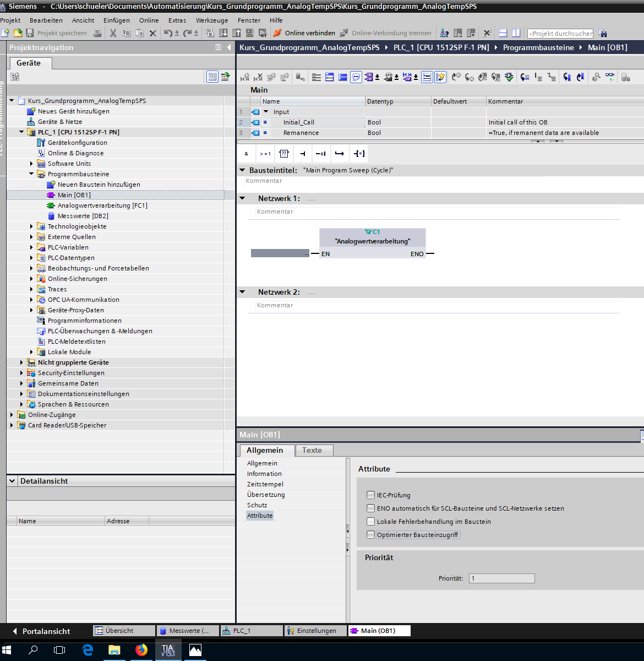Click the cut scissors icon in toolbar

113,33
